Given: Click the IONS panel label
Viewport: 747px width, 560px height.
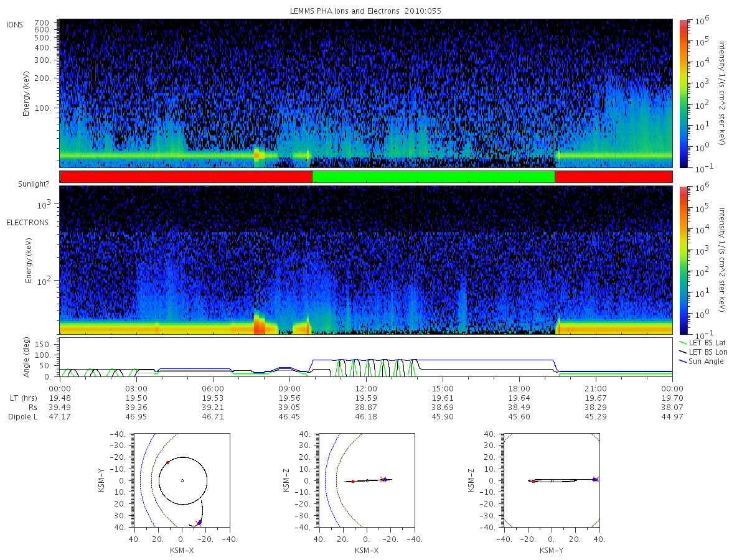Looking at the screenshot, I should pos(16,25).
